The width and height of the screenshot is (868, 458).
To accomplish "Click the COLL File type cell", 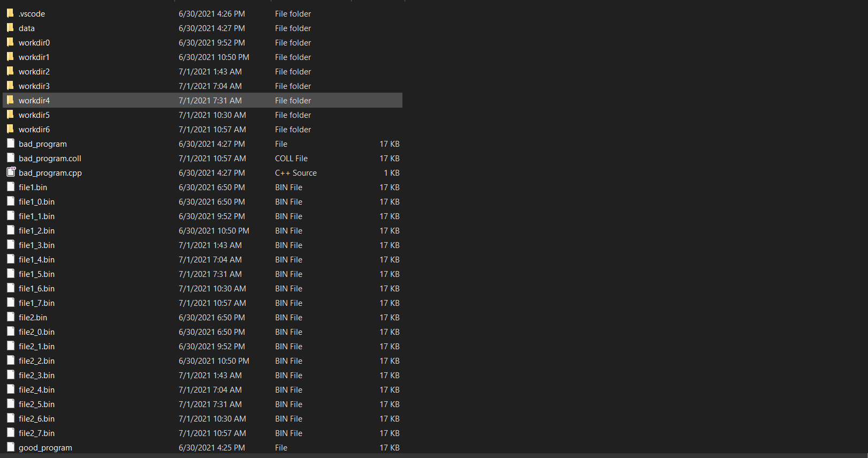I will tap(291, 159).
